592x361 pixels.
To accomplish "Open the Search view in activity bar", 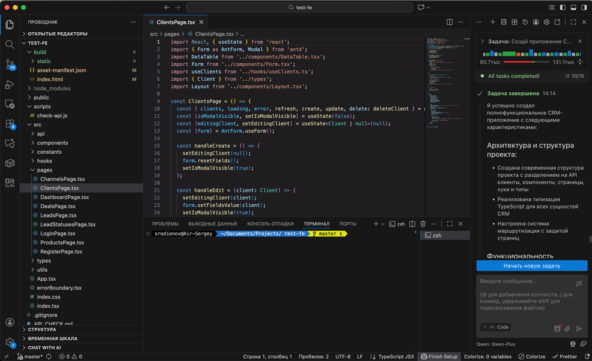I will click(10, 45).
